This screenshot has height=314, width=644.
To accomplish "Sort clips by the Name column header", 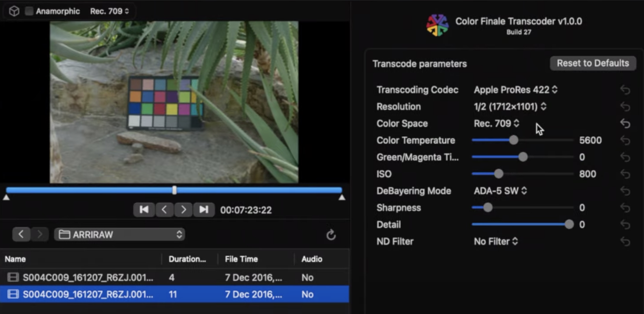I will (x=15, y=259).
